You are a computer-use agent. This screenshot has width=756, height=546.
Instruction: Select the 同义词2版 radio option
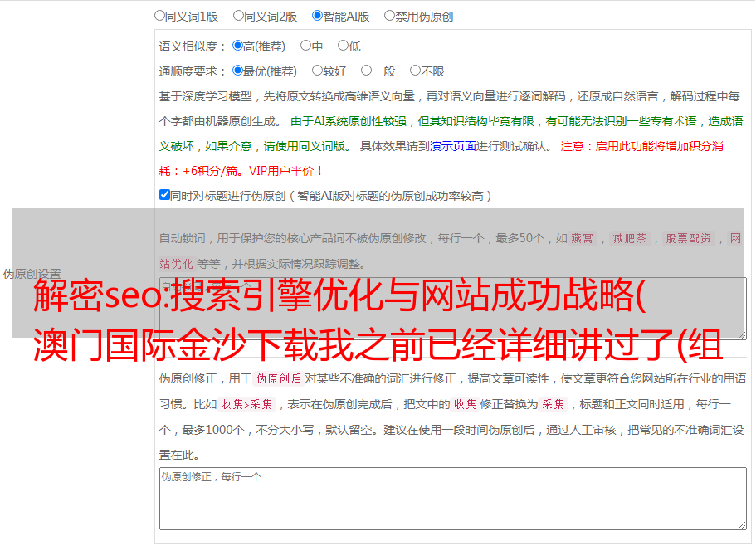[x=238, y=16]
